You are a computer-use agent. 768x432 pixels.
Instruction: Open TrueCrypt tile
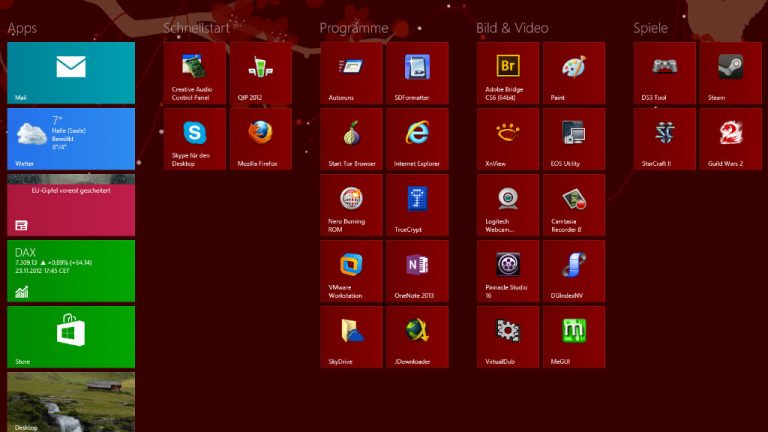pos(417,205)
